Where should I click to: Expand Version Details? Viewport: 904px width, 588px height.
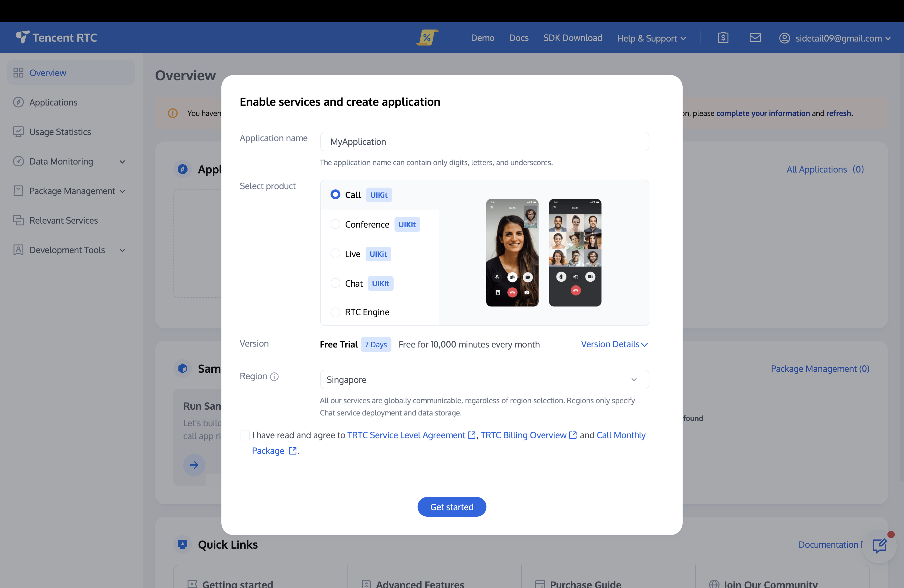pos(614,344)
